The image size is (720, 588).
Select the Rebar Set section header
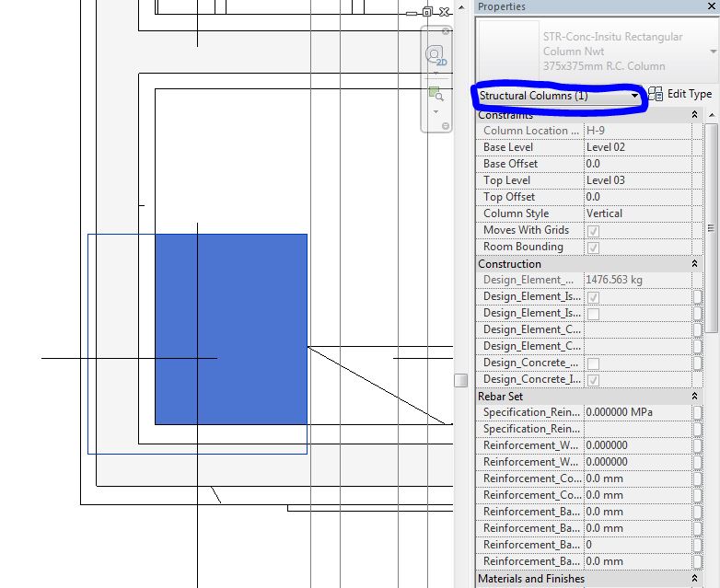[x=500, y=396]
